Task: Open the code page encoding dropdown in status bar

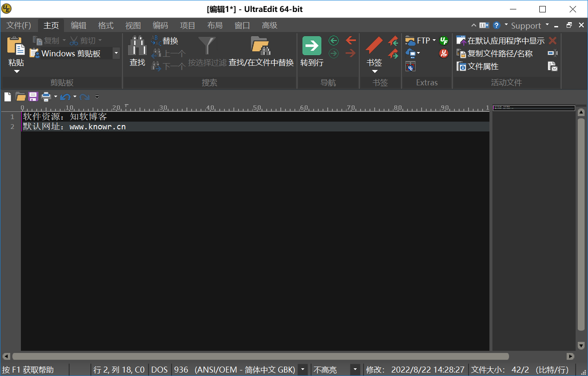Action: point(303,370)
